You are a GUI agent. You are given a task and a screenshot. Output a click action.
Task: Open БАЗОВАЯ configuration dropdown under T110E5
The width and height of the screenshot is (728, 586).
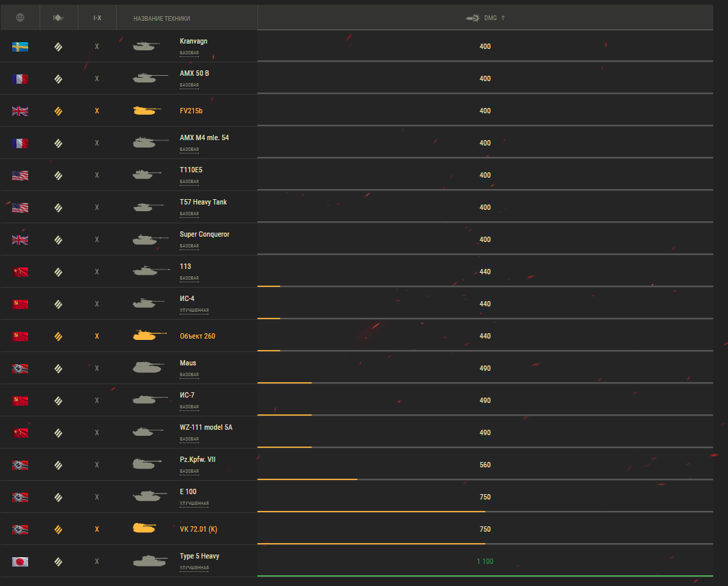point(190,182)
